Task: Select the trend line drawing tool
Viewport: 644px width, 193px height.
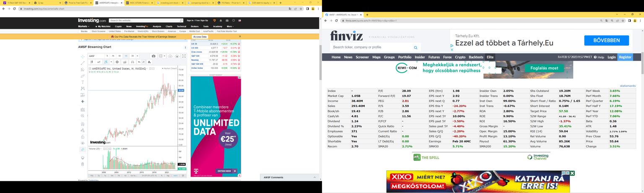Action: coord(83,63)
